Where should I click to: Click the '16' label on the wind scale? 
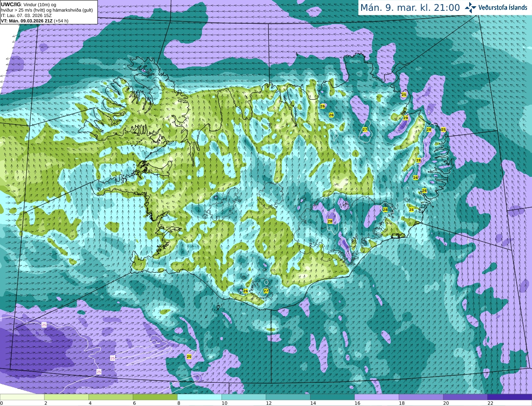click(x=357, y=403)
